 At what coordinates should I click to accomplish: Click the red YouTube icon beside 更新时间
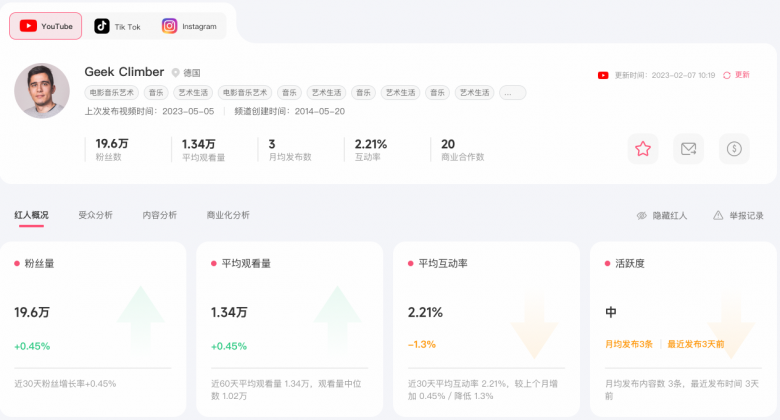[x=603, y=75]
